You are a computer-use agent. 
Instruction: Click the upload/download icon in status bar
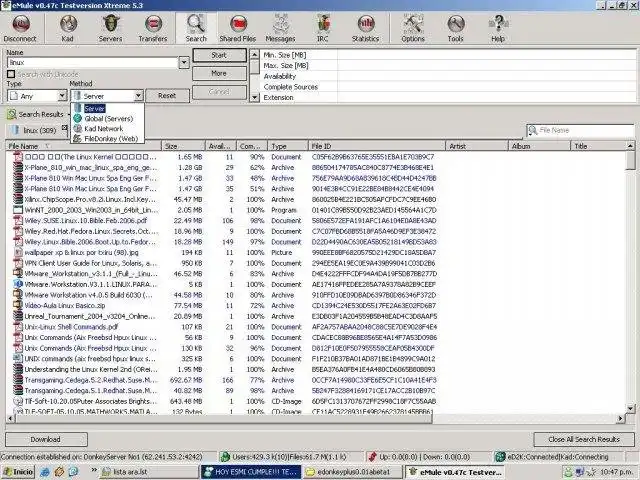click(371, 457)
